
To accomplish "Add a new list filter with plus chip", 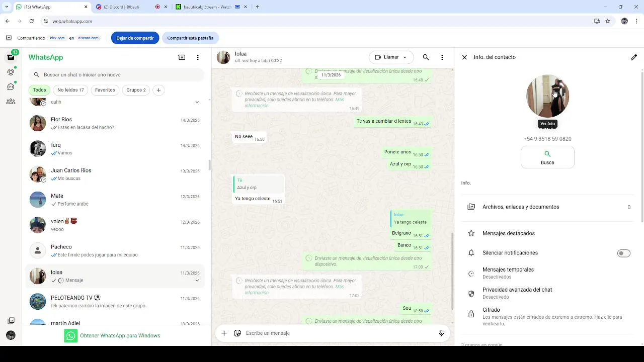I will (x=158, y=90).
